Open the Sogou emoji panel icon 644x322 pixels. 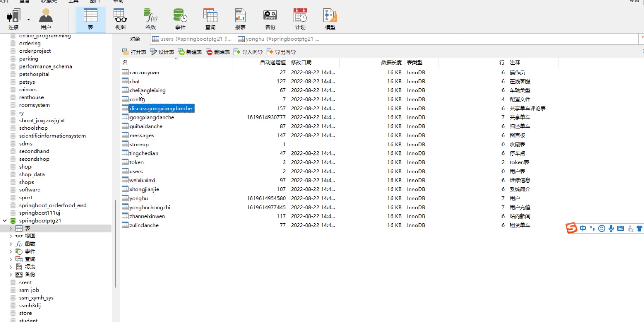tap(602, 228)
